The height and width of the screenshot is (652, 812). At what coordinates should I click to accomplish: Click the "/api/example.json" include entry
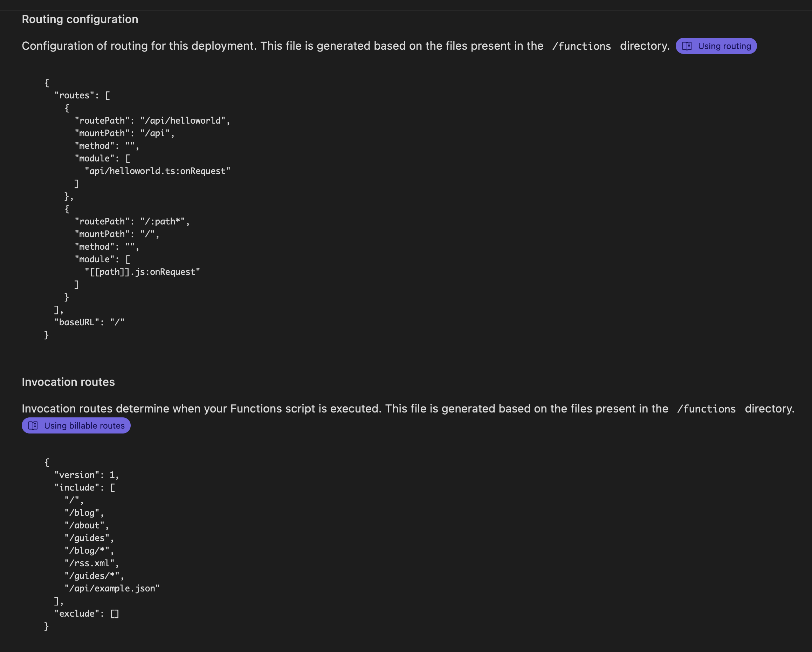point(112,588)
